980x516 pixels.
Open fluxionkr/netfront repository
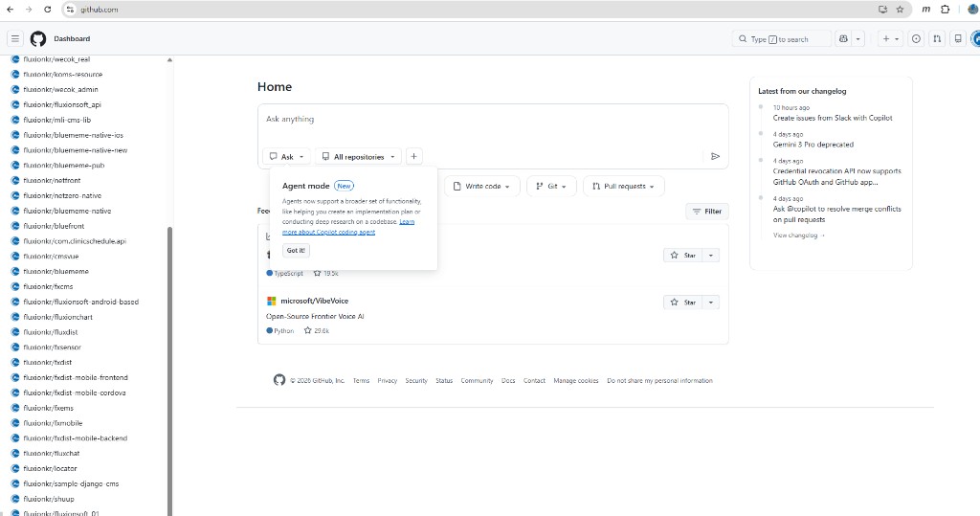point(52,180)
